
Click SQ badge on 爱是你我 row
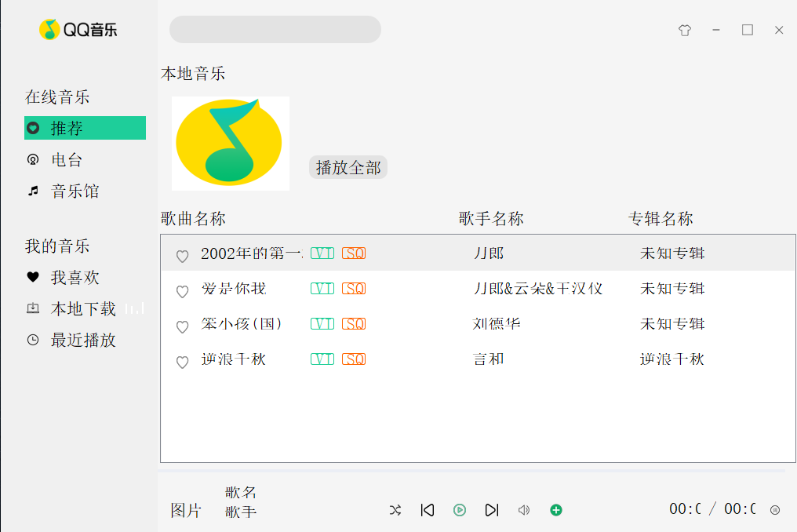pos(354,289)
